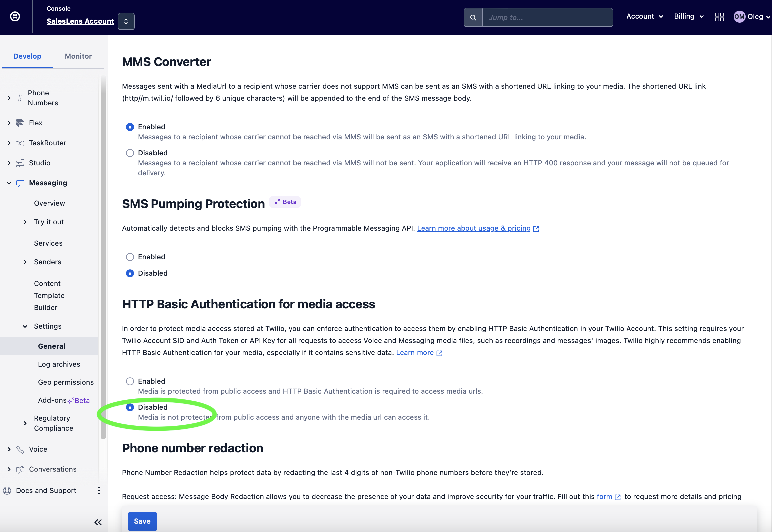The image size is (772, 532).
Task: Open Learn more about usage & pricing link
Action: click(474, 228)
